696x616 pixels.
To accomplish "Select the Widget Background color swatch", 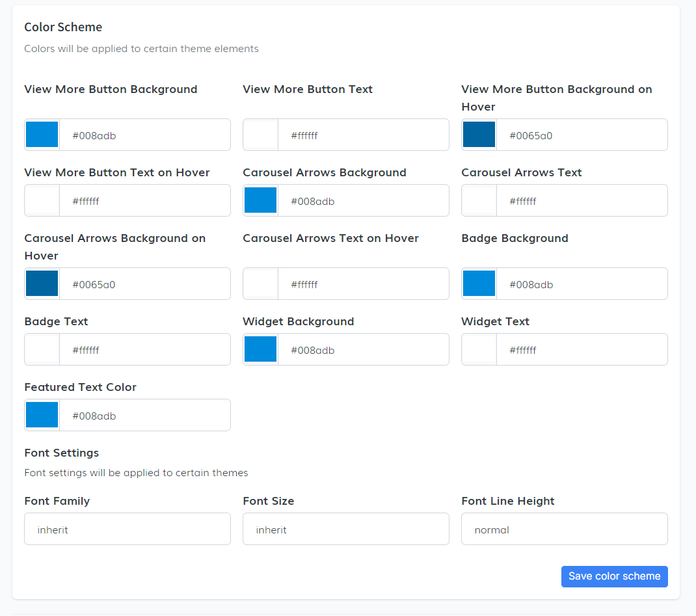I will [261, 349].
